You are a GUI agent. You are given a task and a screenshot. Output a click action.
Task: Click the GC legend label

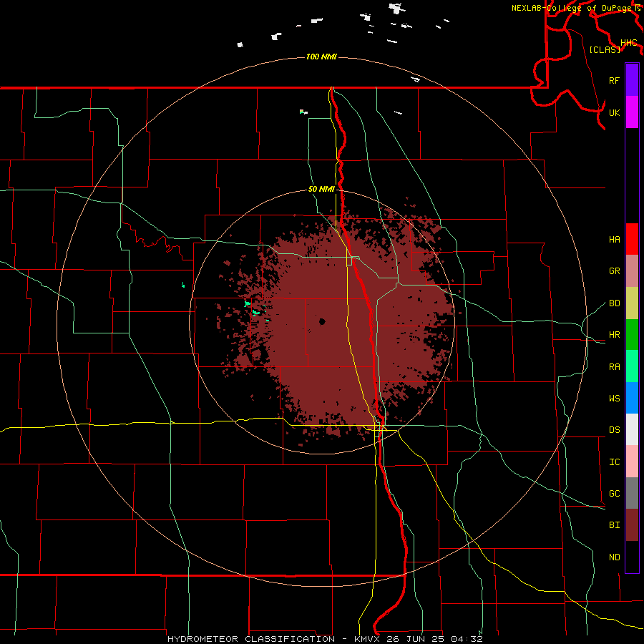pos(614,494)
